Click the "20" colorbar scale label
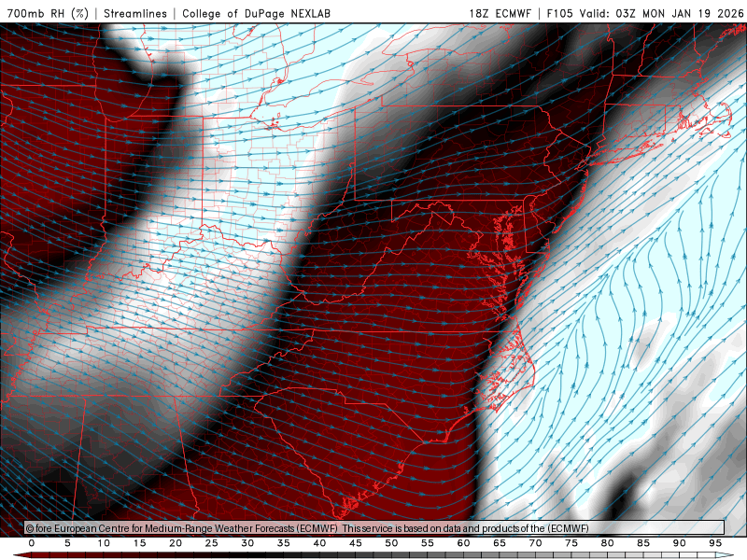 click(x=176, y=543)
